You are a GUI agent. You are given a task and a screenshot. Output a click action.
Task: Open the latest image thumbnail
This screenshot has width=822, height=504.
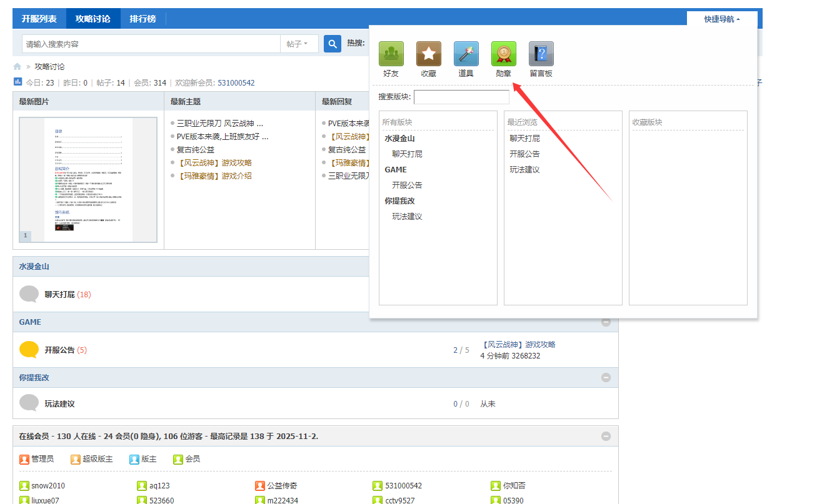[88, 179]
